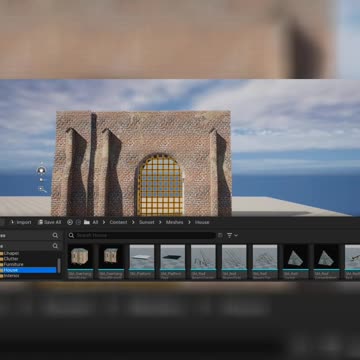Viewport: 360px width, 360px height.
Task: Go back in Content Browser folder history
Action: click(70, 222)
